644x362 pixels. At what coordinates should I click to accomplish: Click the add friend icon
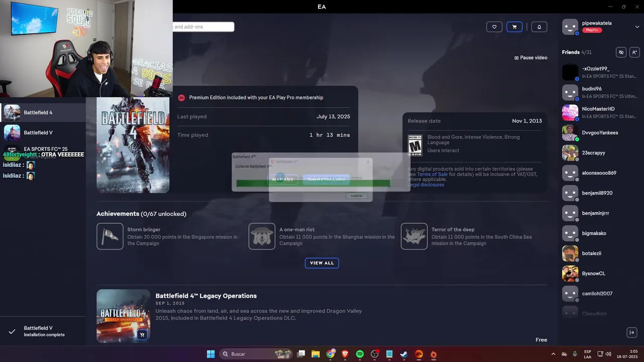click(x=634, y=52)
